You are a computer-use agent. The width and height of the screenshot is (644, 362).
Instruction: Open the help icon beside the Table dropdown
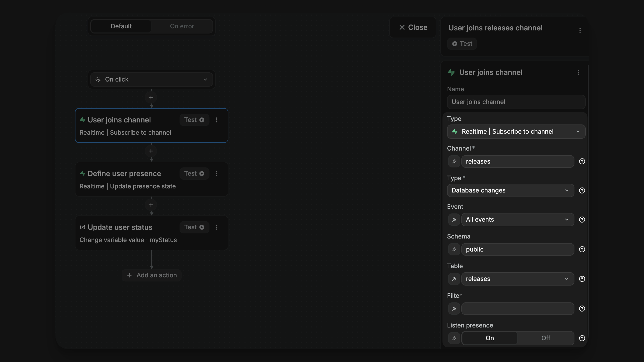point(582,279)
